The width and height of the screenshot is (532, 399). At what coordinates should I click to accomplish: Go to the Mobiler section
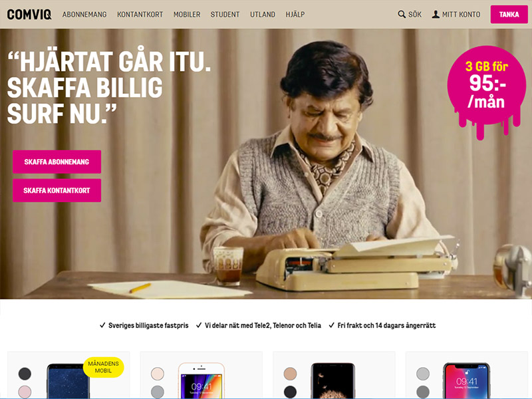pos(187,14)
